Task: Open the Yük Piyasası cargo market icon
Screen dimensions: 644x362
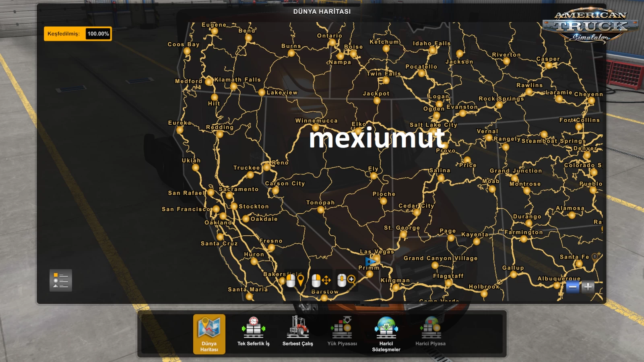Action: (x=341, y=328)
